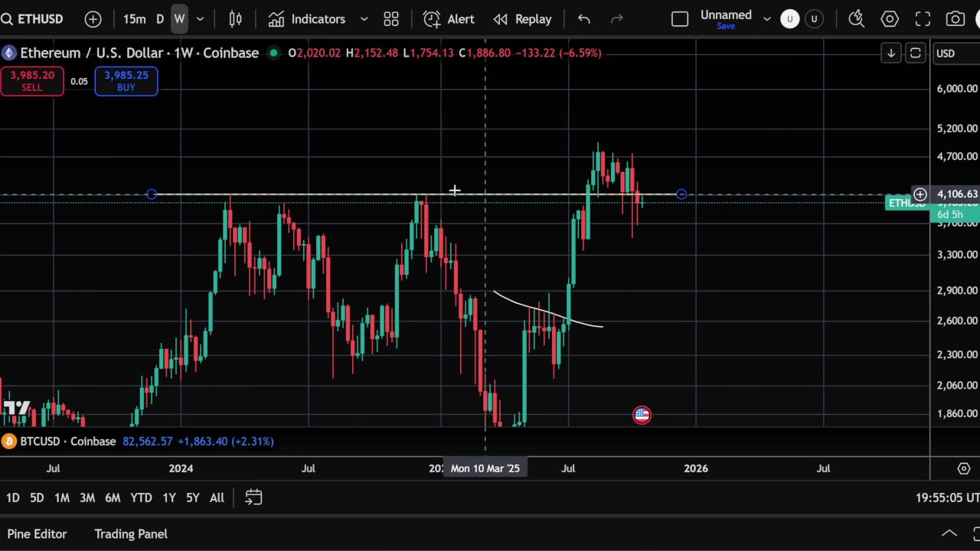The image size is (980, 551).
Task: Open the white U user avatar
Action: pos(790,19)
